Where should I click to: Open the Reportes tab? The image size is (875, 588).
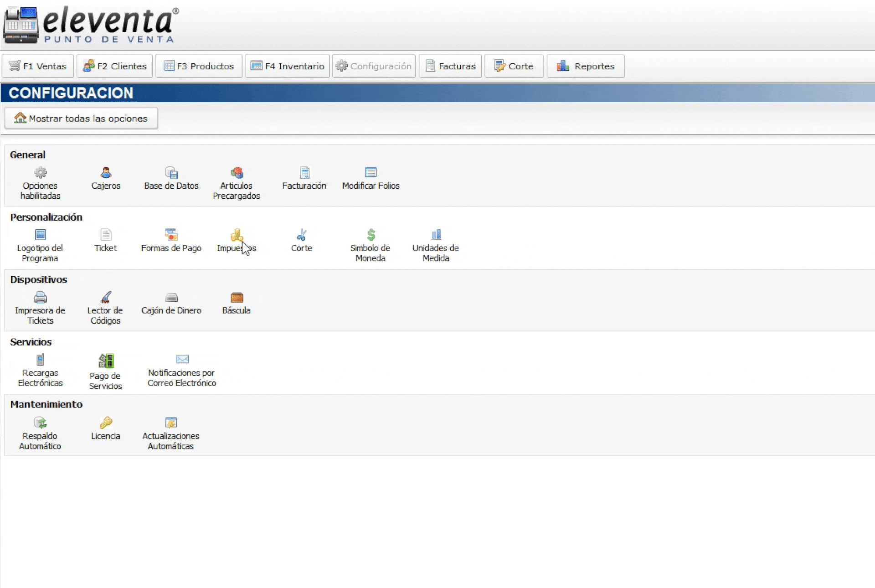click(x=586, y=67)
